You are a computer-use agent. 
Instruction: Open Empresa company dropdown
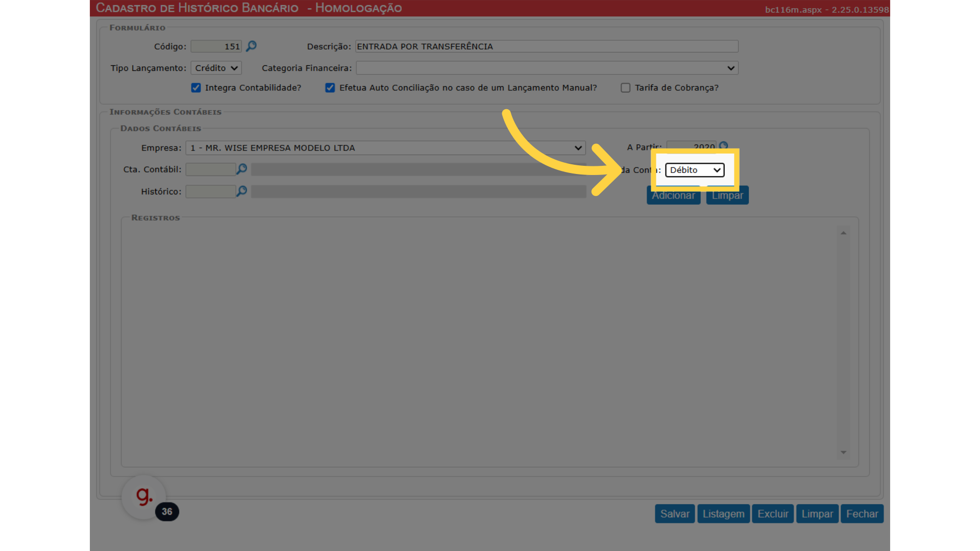click(x=385, y=148)
